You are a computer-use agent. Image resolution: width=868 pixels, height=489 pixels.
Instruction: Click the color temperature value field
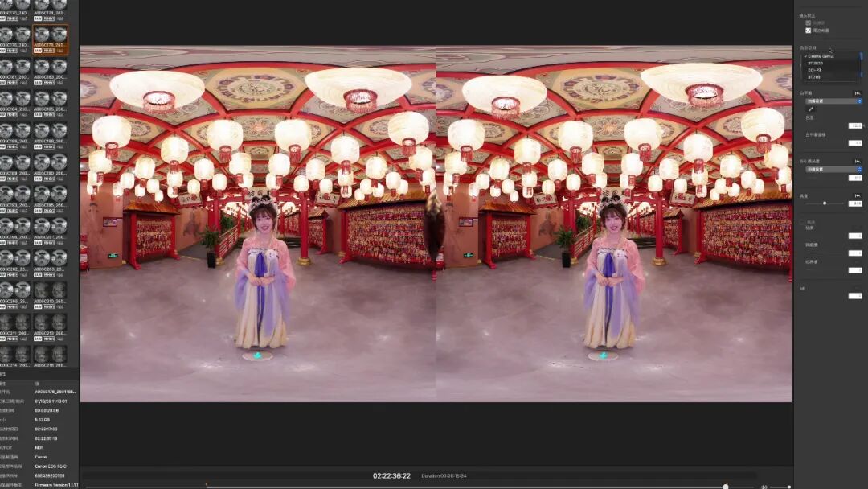(855, 126)
